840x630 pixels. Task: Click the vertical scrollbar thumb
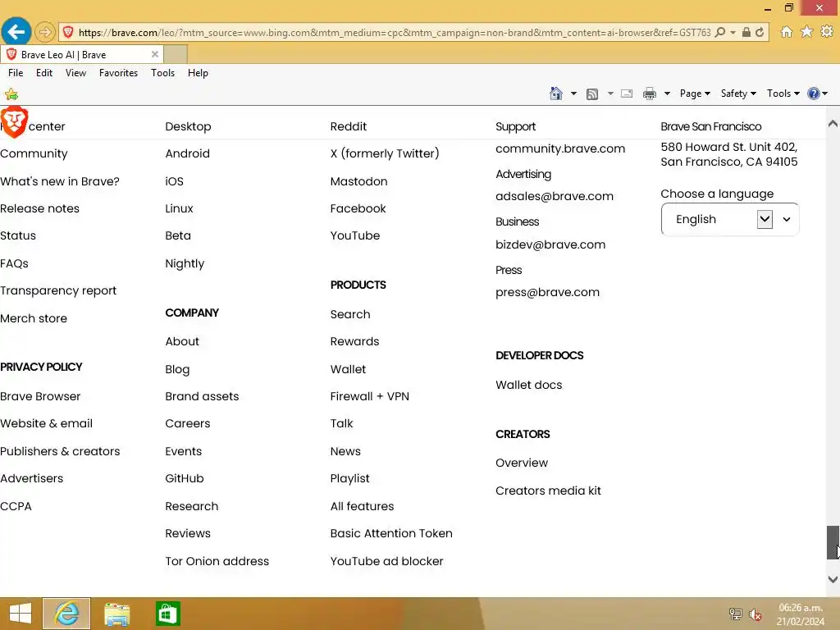pos(833,542)
